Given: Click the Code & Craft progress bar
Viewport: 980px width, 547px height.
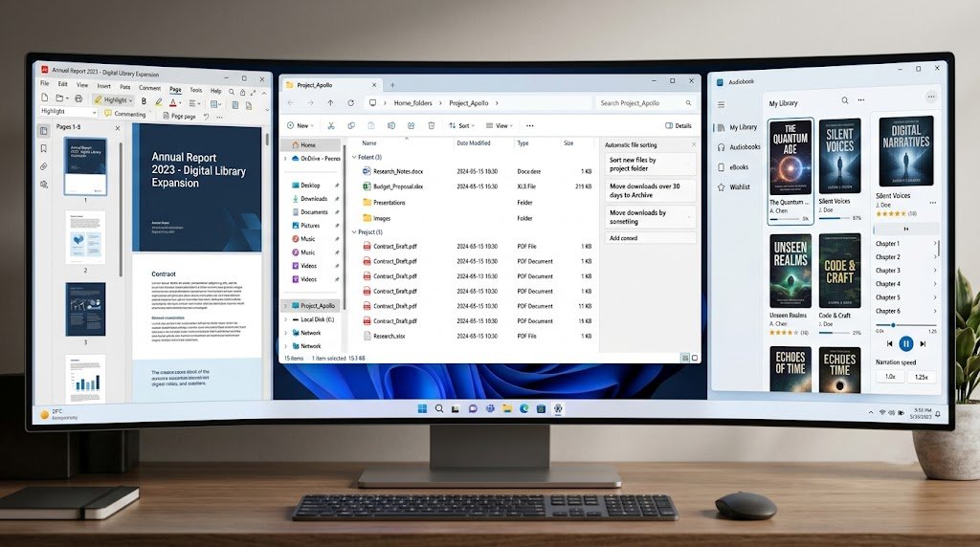Looking at the screenshot, I should (835, 333).
